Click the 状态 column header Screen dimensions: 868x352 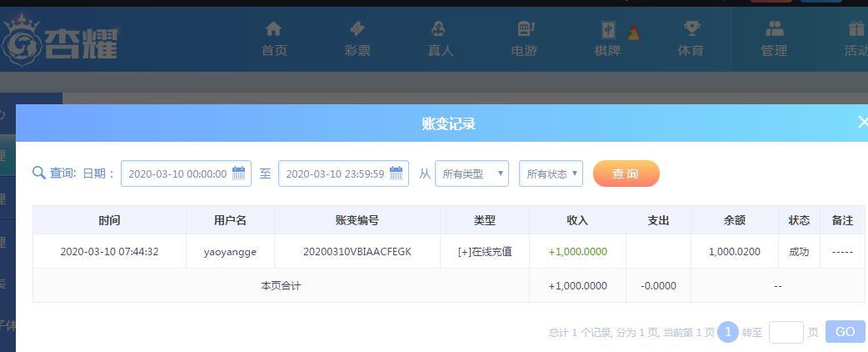(x=799, y=220)
